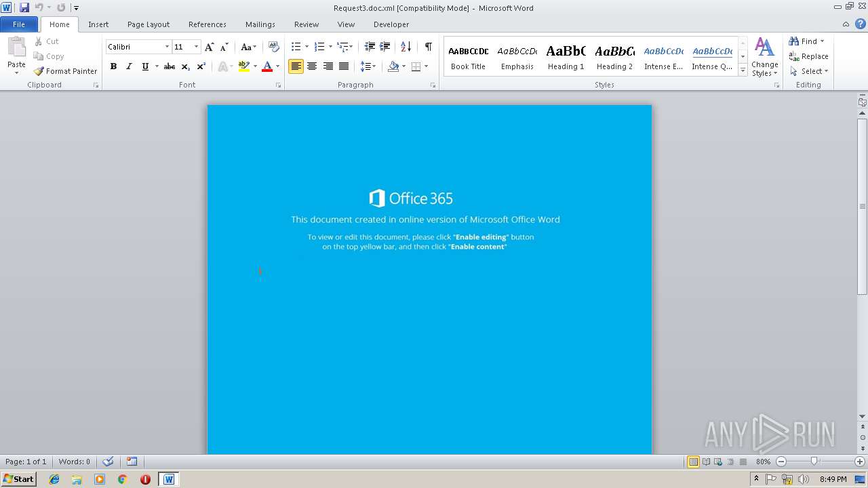Set Justify text alignment
This screenshot has width=868, height=488.
click(344, 66)
